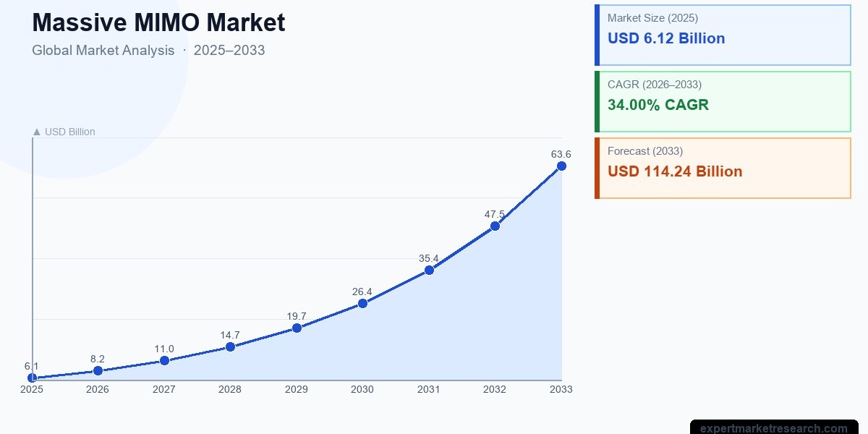Expand the CAGR (2026–2033) panel
Image resolution: width=868 pixels, height=434 pixels.
pyautogui.click(x=722, y=100)
